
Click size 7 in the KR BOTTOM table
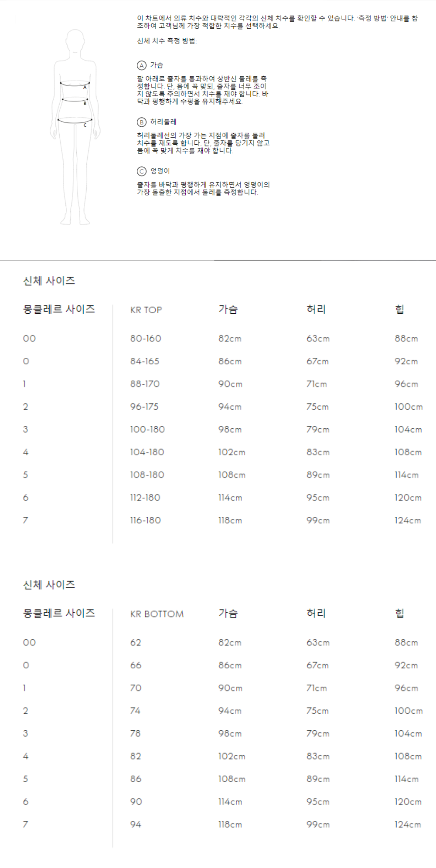pyautogui.click(x=25, y=824)
